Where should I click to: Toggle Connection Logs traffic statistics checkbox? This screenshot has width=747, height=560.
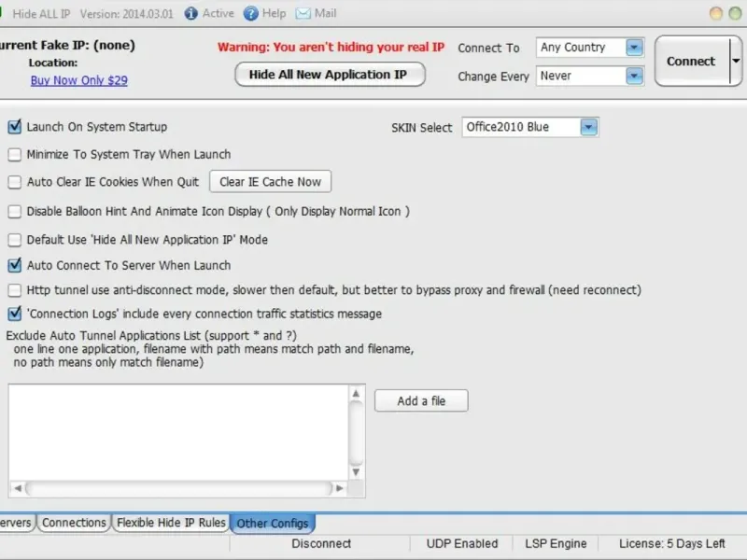pyautogui.click(x=15, y=314)
